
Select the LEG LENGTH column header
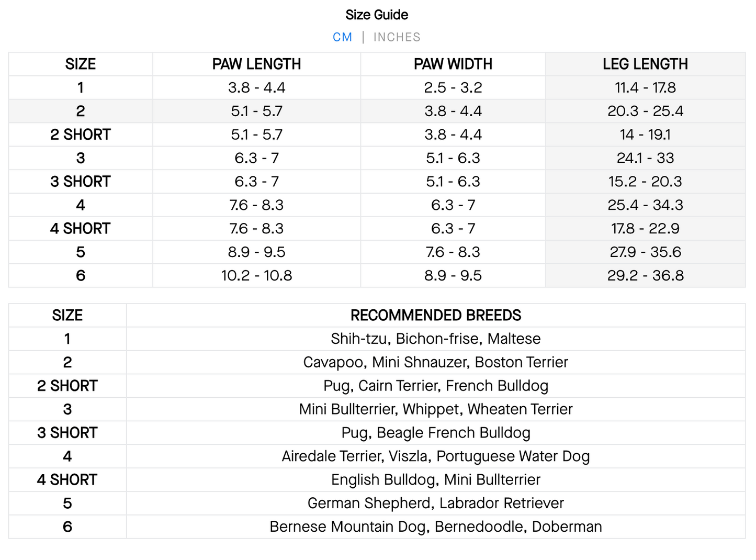pos(645,64)
